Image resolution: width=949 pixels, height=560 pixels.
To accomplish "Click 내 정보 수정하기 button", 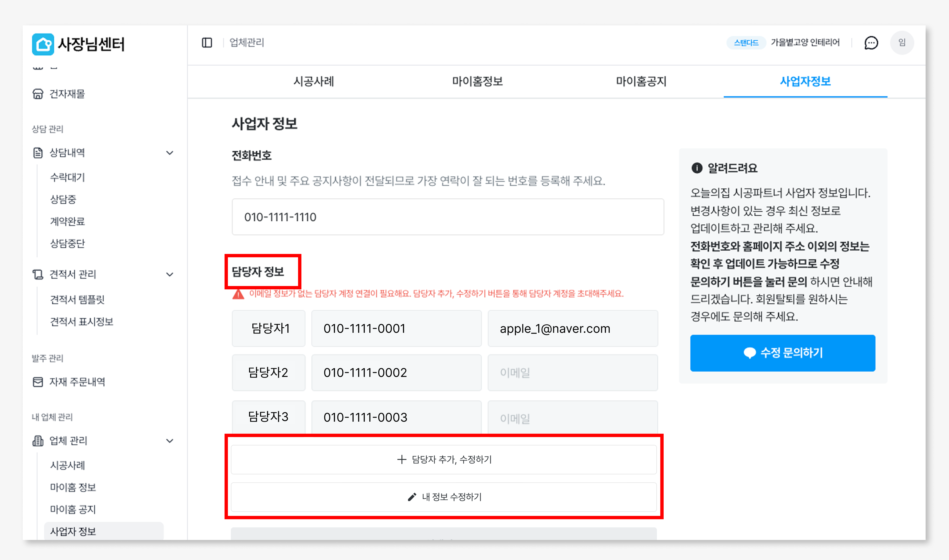I will [x=444, y=497].
